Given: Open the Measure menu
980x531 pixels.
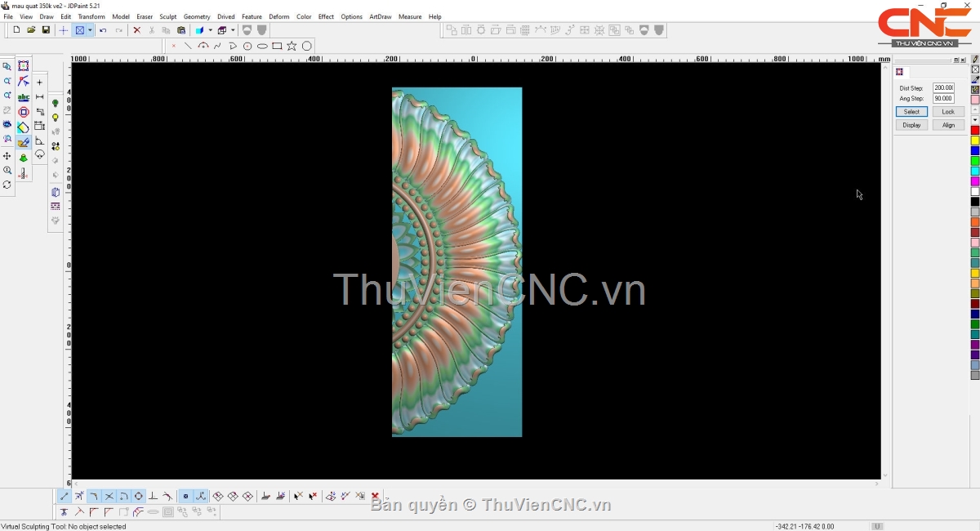Looking at the screenshot, I should click(410, 16).
